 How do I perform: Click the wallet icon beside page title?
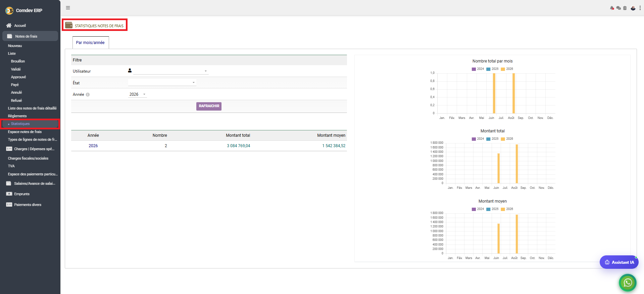pyautogui.click(x=69, y=25)
